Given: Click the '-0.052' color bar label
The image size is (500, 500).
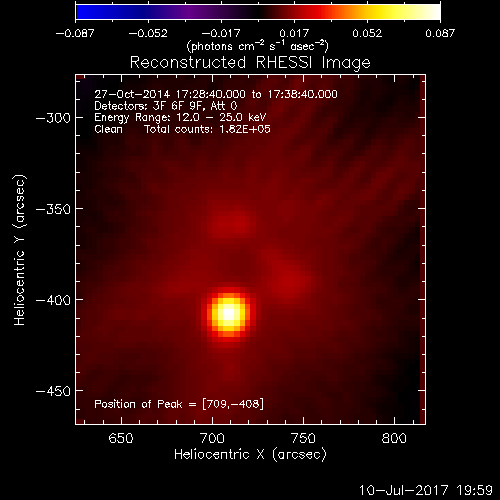Looking at the screenshot, I should pos(148,33).
